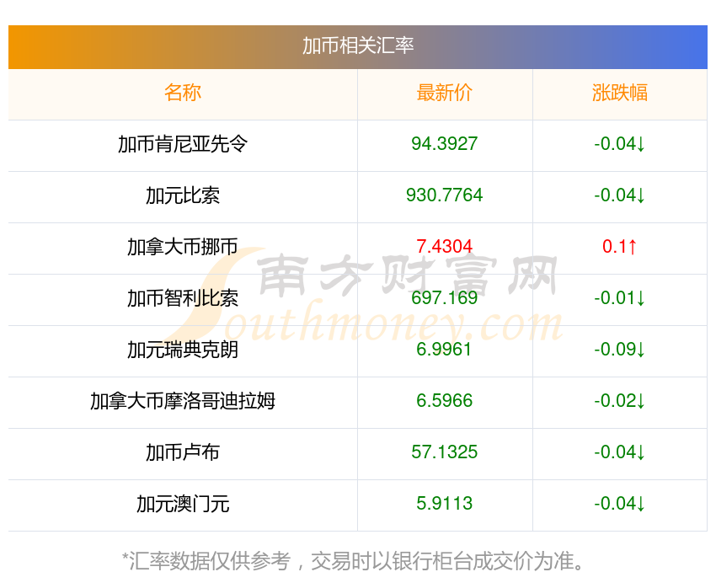Click the change value -0.01↓
The width and height of the screenshot is (716, 588).
(620, 298)
